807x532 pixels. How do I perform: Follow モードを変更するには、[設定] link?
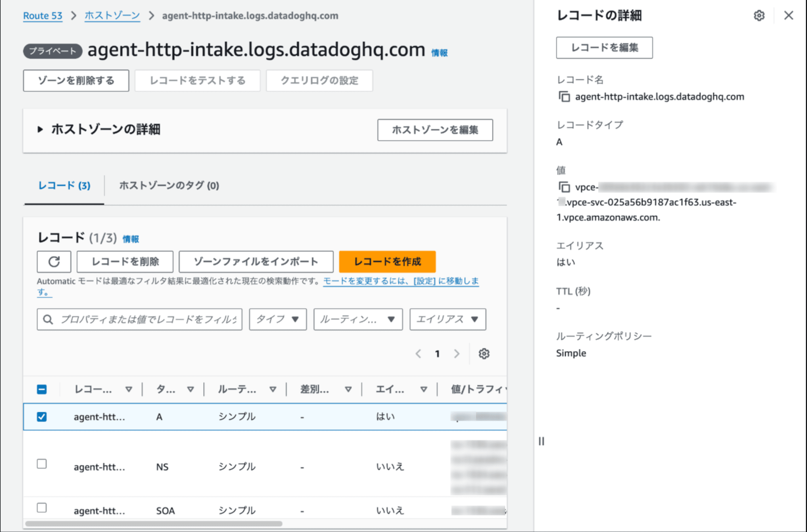401,281
